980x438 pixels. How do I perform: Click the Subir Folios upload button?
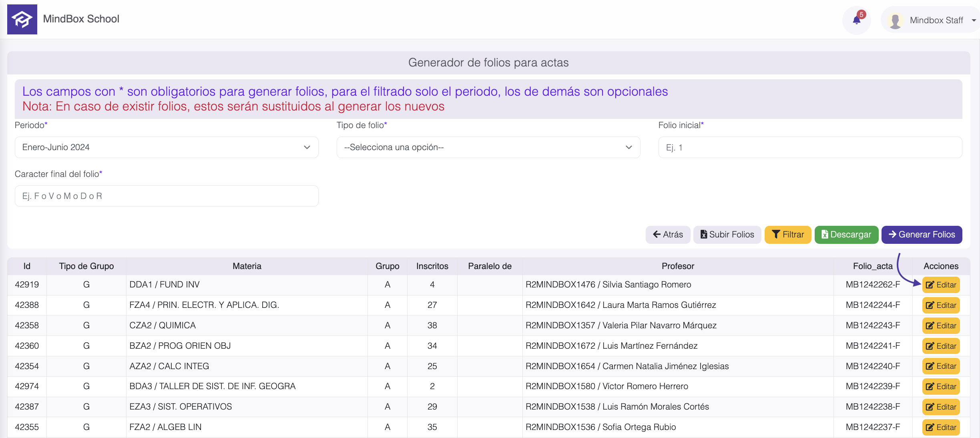click(727, 235)
